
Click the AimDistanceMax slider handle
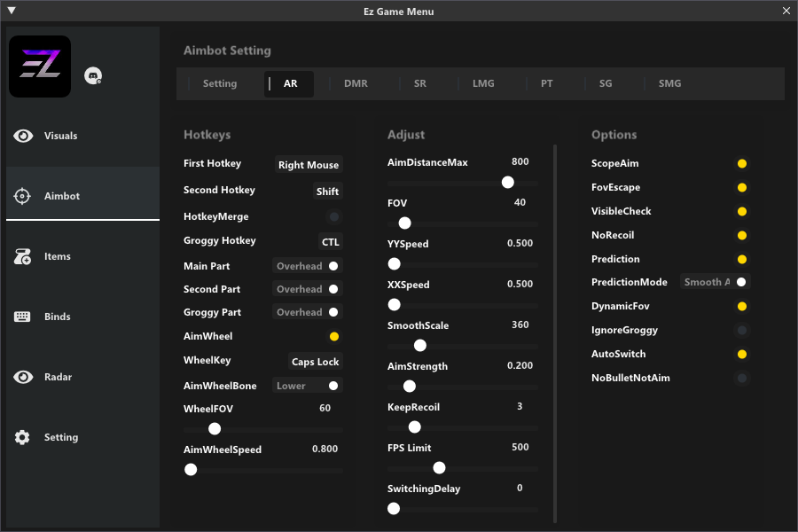(x=507, y=183)
